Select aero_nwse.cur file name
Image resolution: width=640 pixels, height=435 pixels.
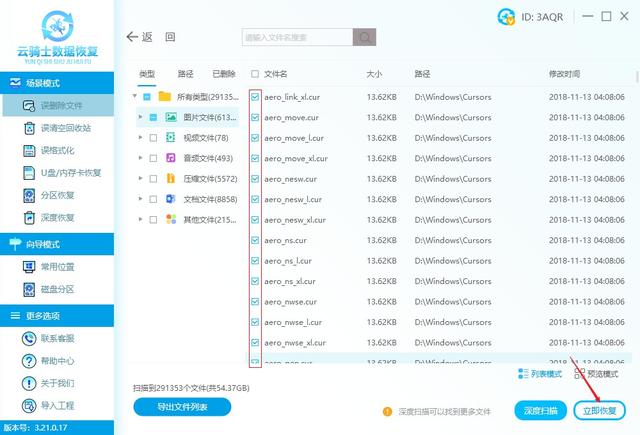tap(291, 302)
